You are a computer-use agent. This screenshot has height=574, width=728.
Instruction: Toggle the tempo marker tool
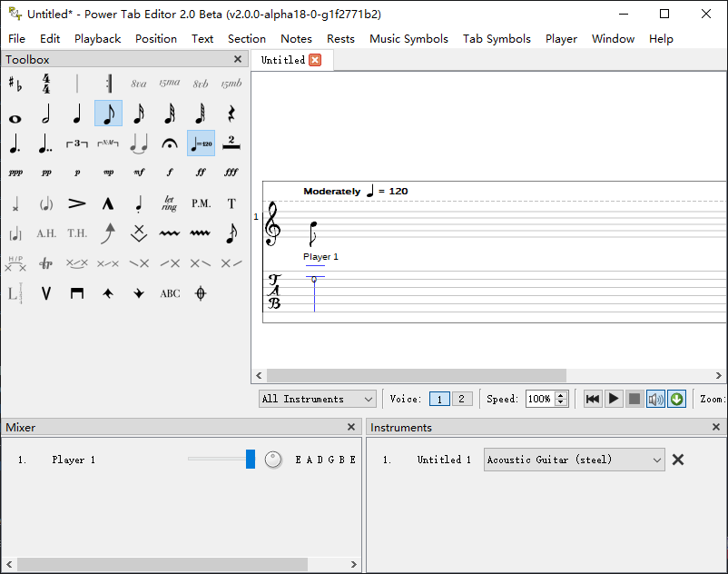[201, 143]
